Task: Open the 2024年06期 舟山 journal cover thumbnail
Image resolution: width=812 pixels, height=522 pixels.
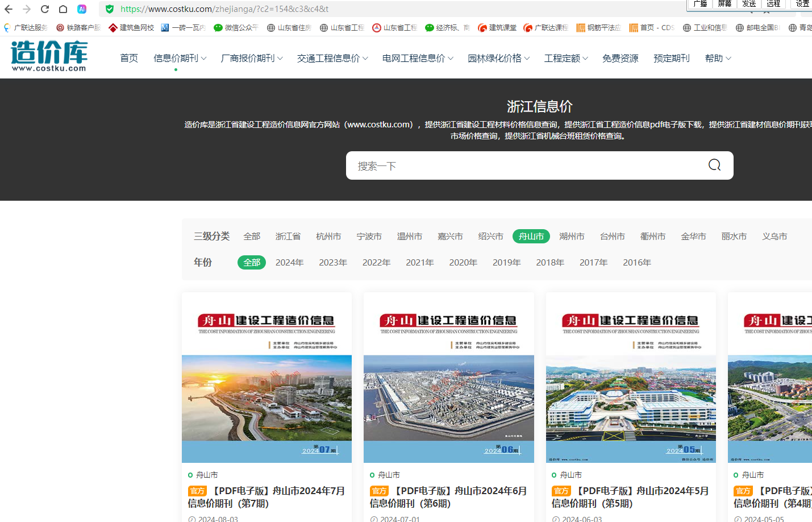Action: tap(449, 378)
